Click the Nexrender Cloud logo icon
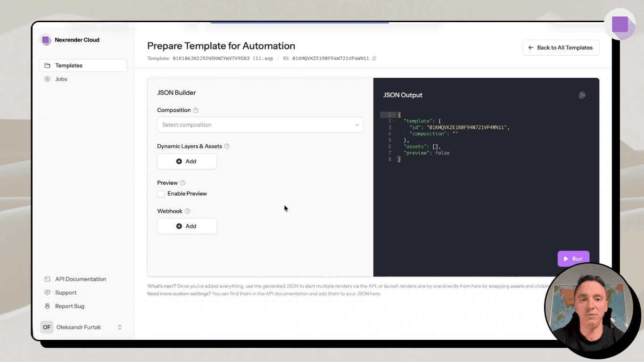This screenshot has height=362, width=644. tap(46, 40)
